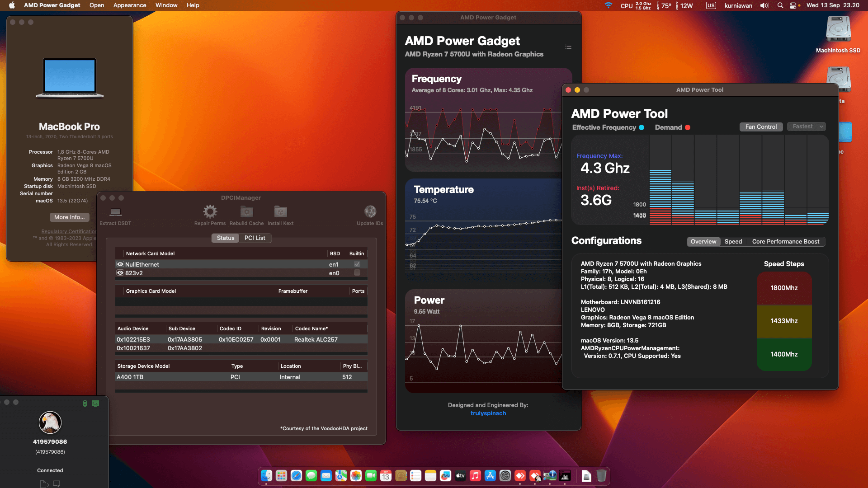Click Install Kext icon in DPCIManager
This screenshot has height=488, width=868.
(x=280, y=211)
